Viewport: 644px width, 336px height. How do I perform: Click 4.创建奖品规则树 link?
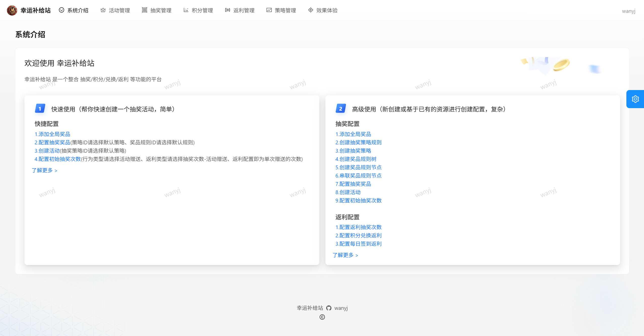[356, 159]
